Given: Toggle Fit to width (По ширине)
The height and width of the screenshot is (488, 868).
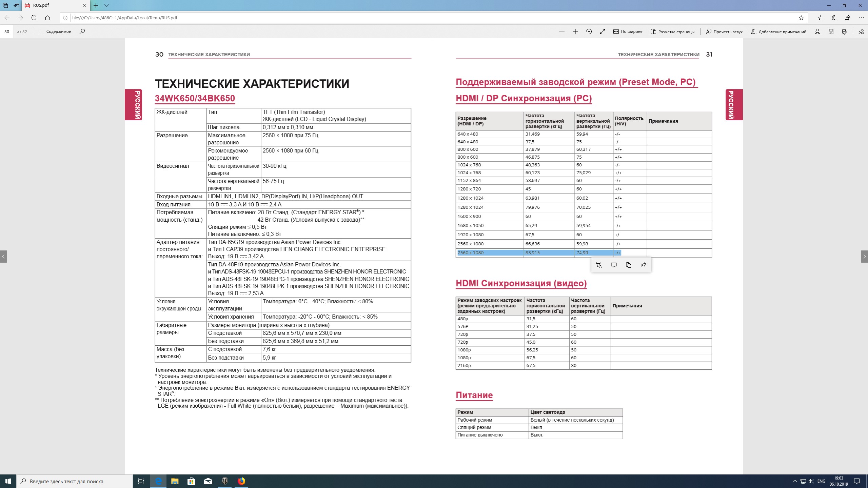Looking at the screenshot, I should click(628, 32).
